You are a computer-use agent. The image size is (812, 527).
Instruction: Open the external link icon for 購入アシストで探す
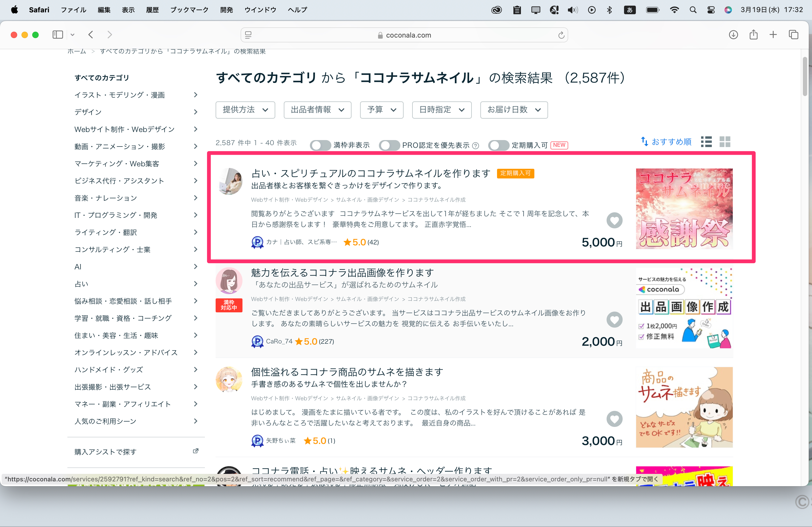click(195, 451)
